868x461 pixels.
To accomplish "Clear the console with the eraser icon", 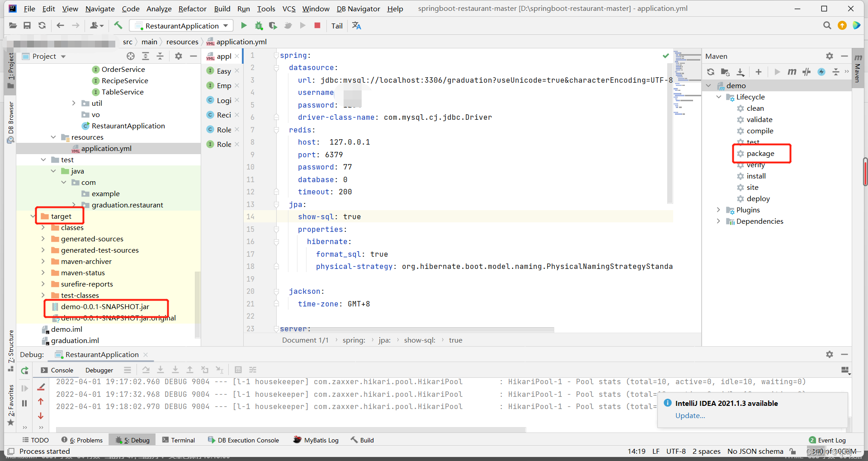I will pyautogui.click(x=41, y=387).
